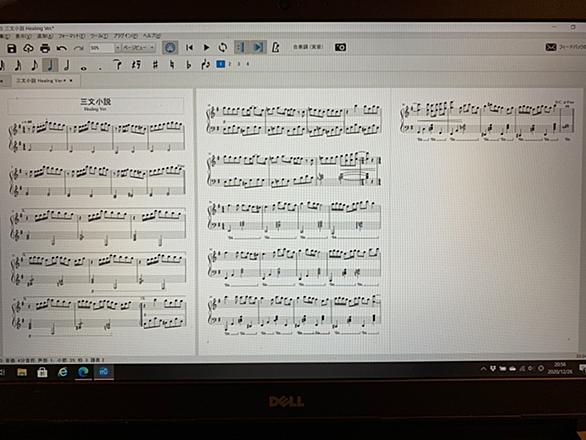Screen dimensions: 586x440
Task: Select the eighth note duration
Action: pyautogui.click(x=34, y=65)
